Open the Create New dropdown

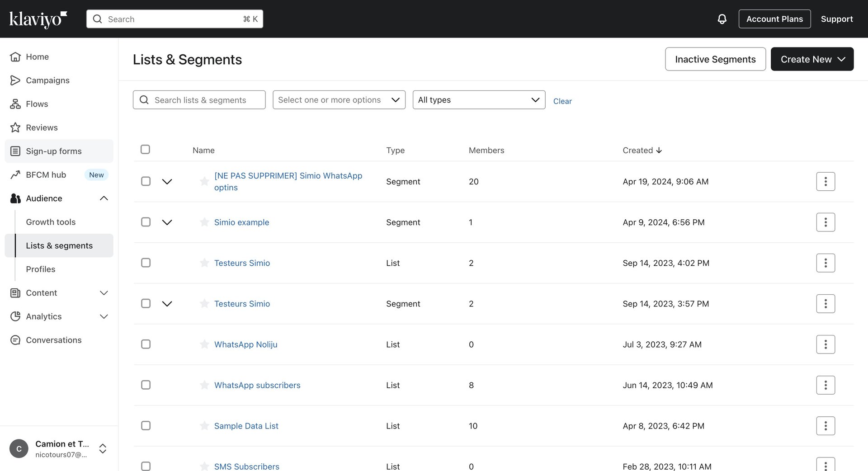[811, 59]
